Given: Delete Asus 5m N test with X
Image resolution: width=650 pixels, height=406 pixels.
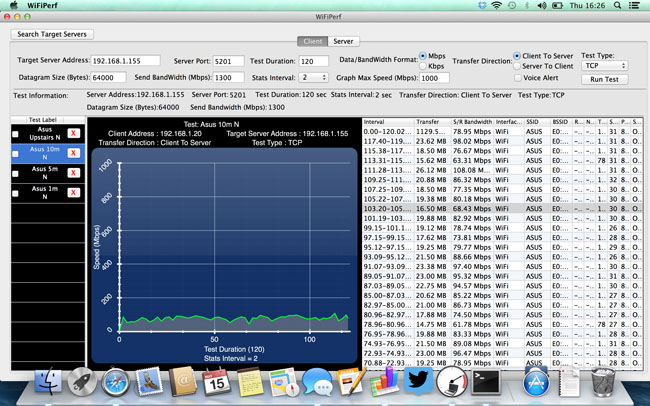Looking at the screenshot, I should click(73, 173).
